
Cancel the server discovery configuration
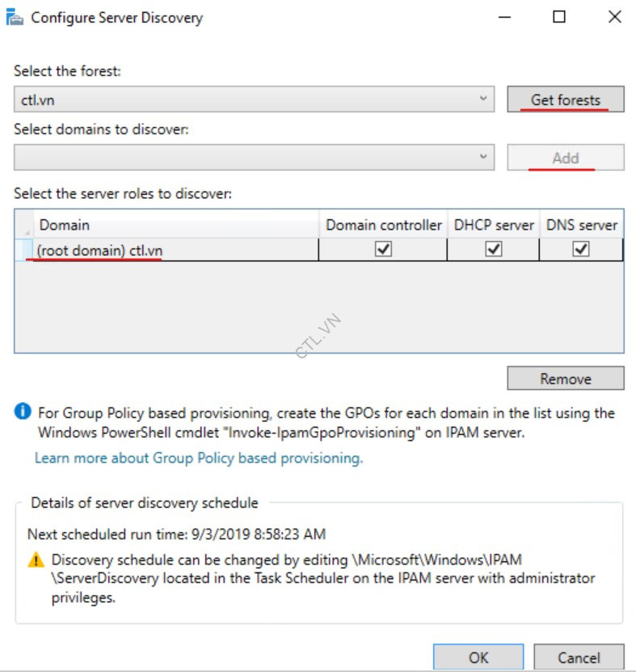[579, 657]
